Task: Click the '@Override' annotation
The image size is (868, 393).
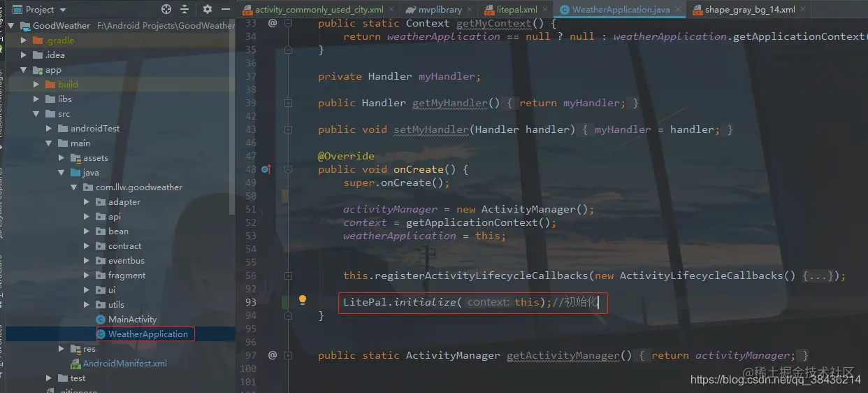Action: (346, 156)
